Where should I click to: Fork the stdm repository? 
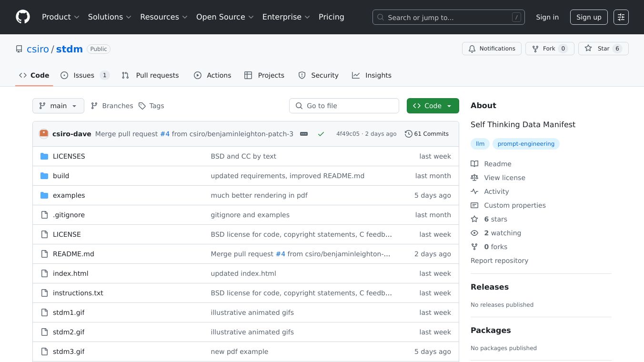549,49
